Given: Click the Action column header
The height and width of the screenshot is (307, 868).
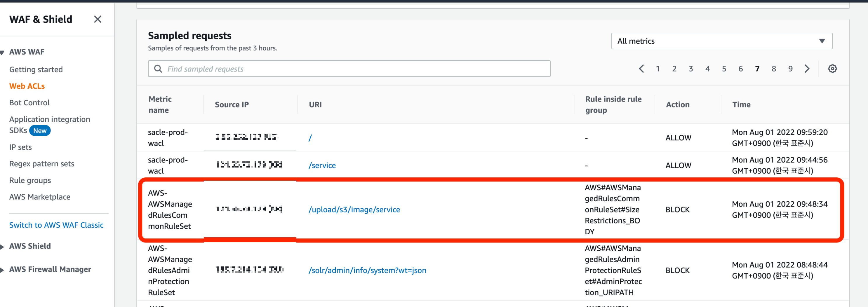Looking at the screenshot, I should [678, 105].
